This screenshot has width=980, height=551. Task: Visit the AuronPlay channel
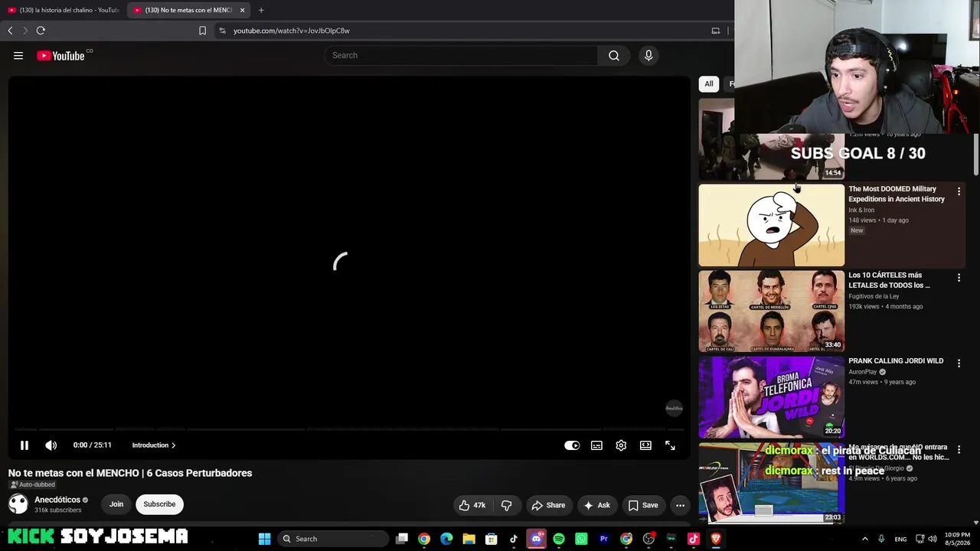click(x=863, y=372)
